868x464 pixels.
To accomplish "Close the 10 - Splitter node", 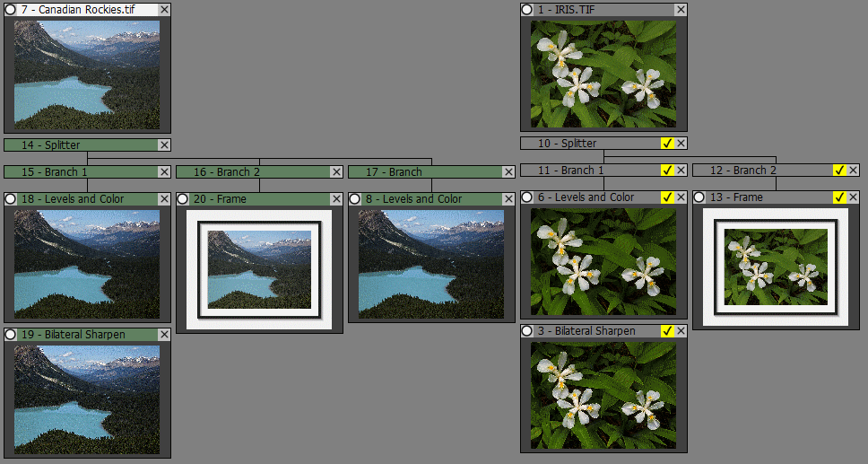I will point(681,143).
